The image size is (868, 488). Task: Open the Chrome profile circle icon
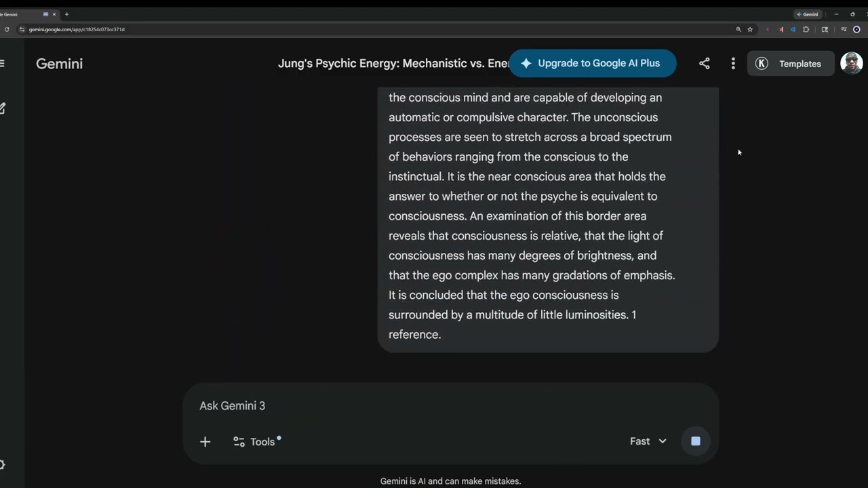point(856,29)
